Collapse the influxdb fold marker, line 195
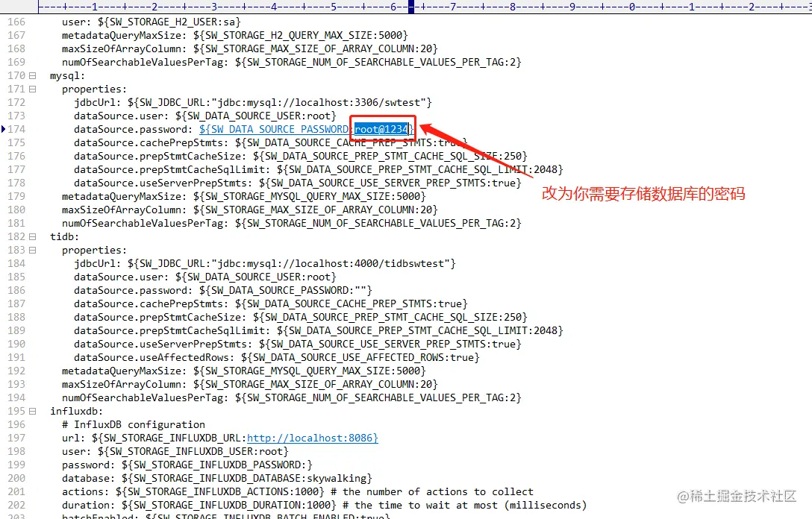The image size is (812, 519). pos(33,412)
